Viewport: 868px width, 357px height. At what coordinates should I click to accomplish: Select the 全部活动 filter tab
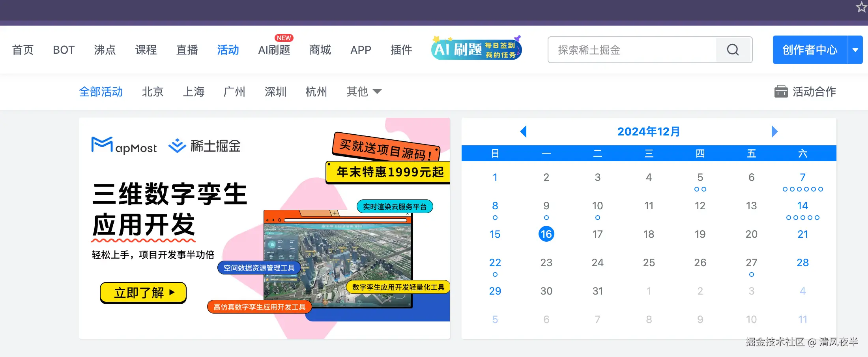pos(101,92)
